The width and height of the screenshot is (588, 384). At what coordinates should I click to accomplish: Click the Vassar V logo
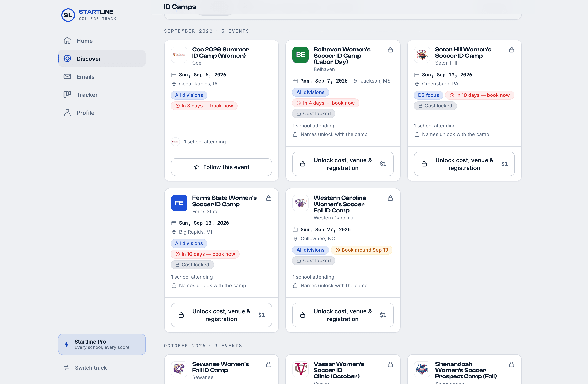click(x=300, y=369)
